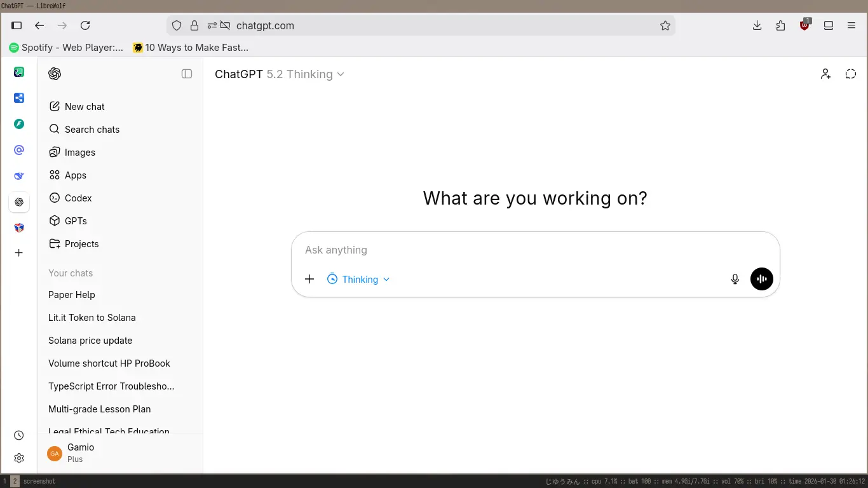Open the Apps section
The image size is (868, 488).
[121, 175]
